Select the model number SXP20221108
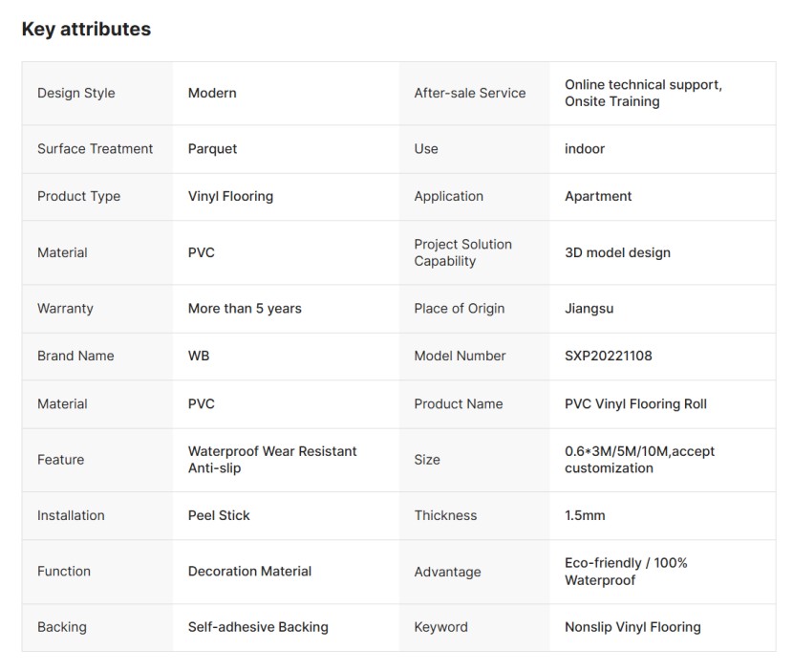The image size is (793, 672). coord(609,356)
